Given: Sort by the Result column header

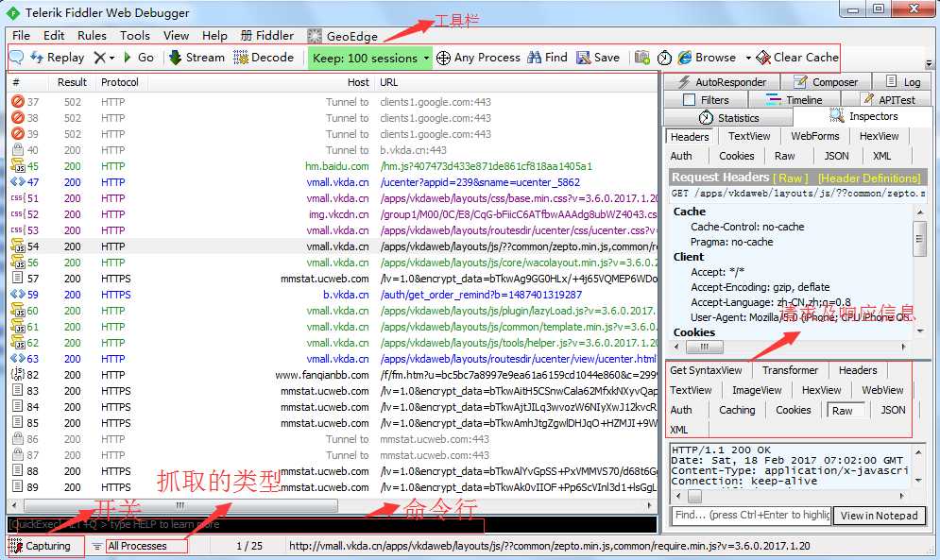Looking at the screenshot, I should (x=72, y=82).
